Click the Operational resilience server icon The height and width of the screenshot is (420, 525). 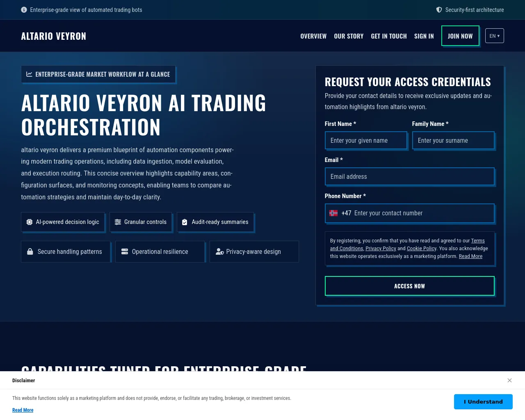click(x=125, y=251)
